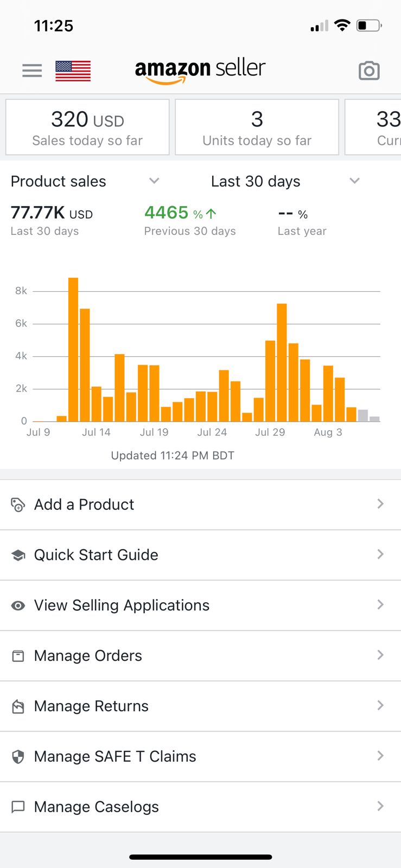Tap the Manage Returns icon
This screenshot has width=401, height=868.
point(18,706)
